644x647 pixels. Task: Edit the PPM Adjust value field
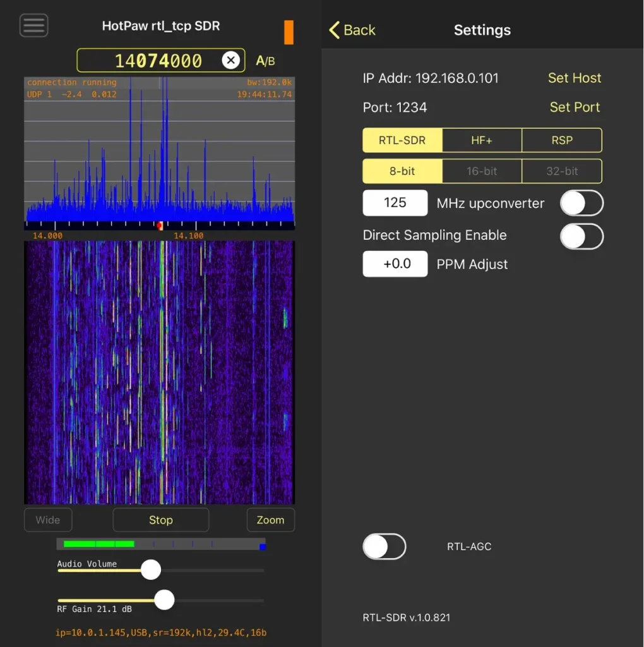pyautogui.click(x=395, y=263)
